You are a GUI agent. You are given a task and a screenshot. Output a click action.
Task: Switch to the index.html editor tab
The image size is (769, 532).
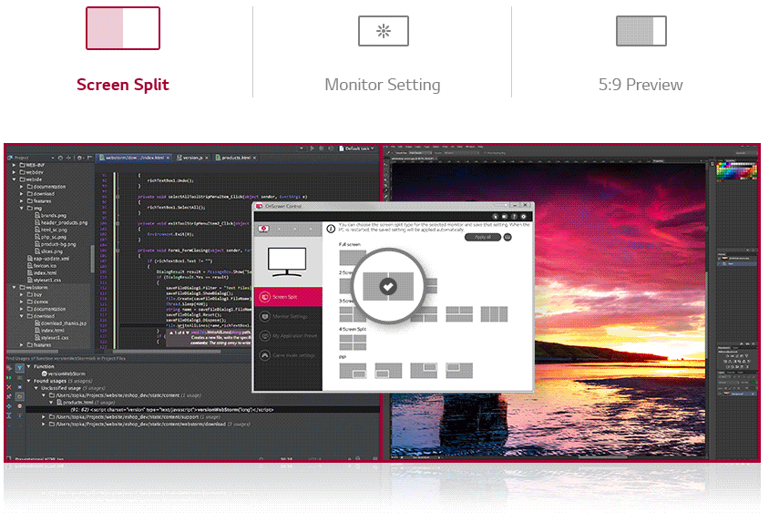[x=131, y=158]
